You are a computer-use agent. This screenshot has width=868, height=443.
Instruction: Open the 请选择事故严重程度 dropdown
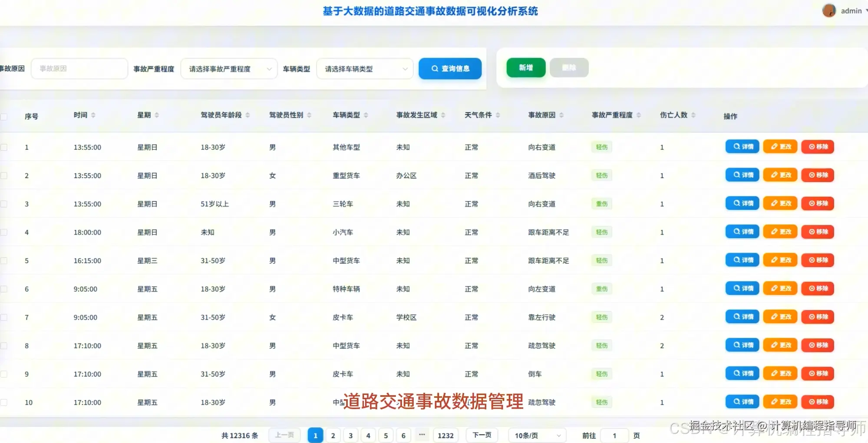(x=229, y=68)
